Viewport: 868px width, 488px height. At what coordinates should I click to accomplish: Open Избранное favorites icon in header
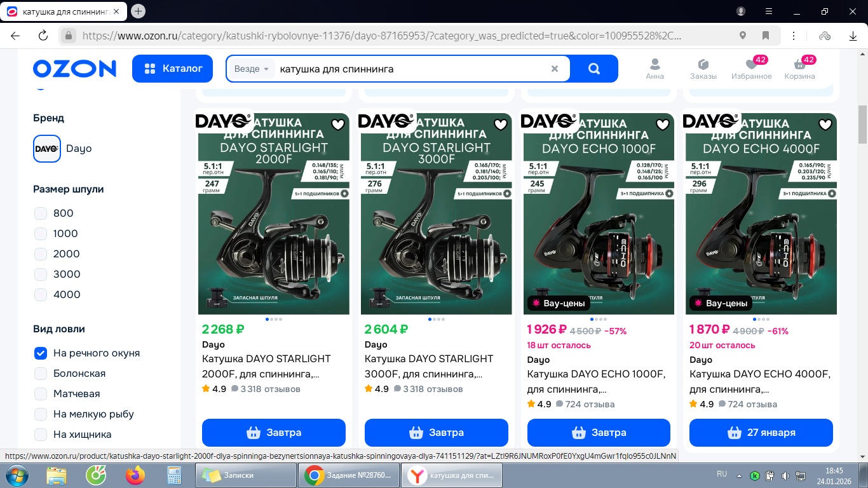(x=750, y=69)
